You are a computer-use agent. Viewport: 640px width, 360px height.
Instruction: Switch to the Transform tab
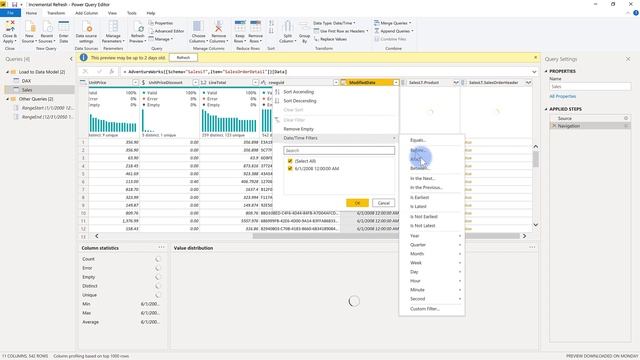click(x=56, y=13)
